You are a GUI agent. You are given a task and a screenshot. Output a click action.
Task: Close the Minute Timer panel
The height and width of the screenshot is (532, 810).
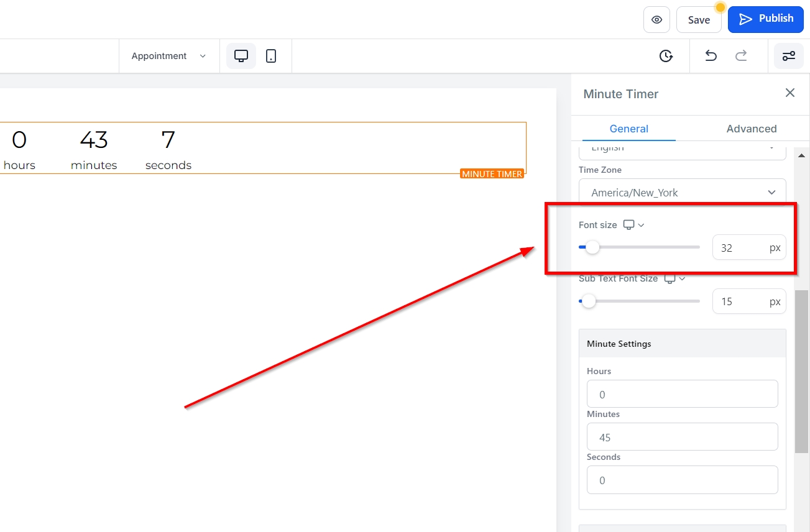click(x=790, y=93)
